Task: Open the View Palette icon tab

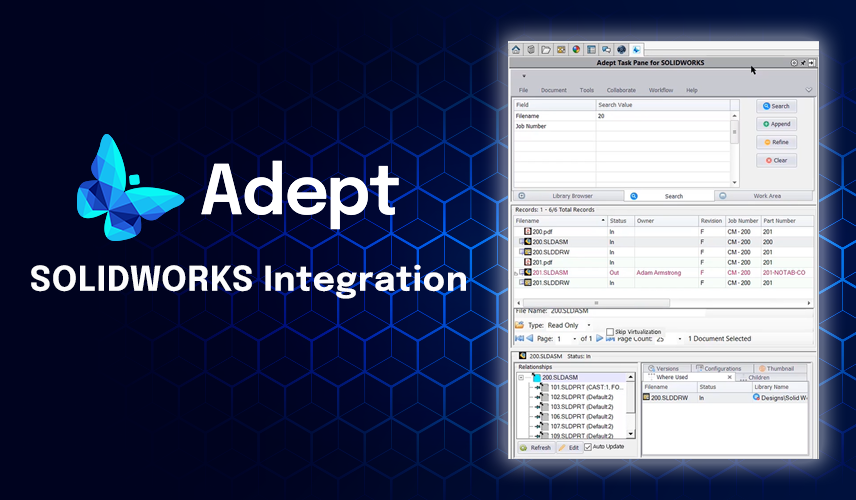Action: [x=561, y=50]
